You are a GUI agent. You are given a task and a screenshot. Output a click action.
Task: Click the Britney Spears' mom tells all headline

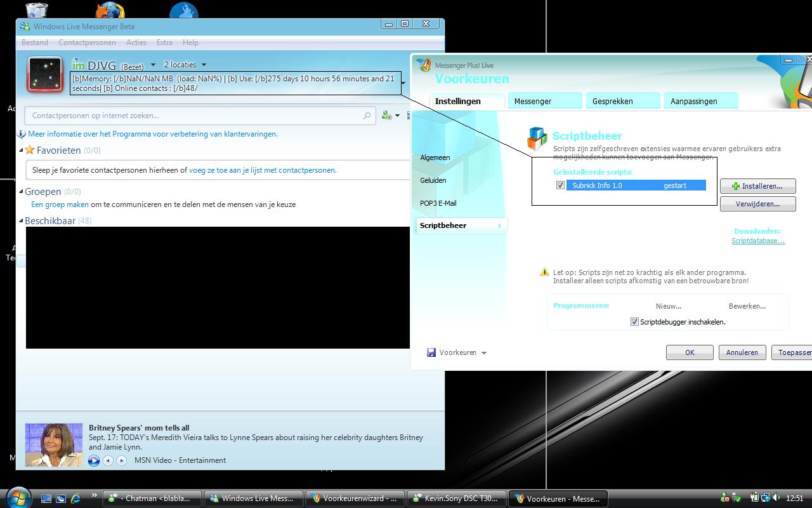point(139,428)
